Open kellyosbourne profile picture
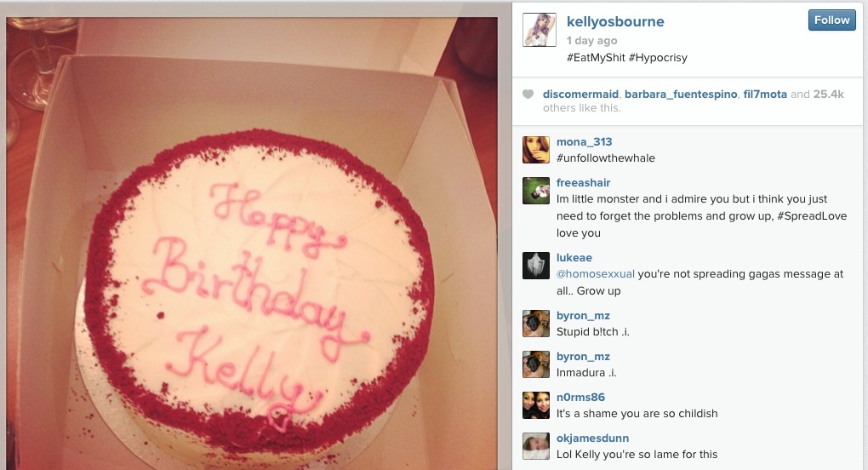 (540, 30)
